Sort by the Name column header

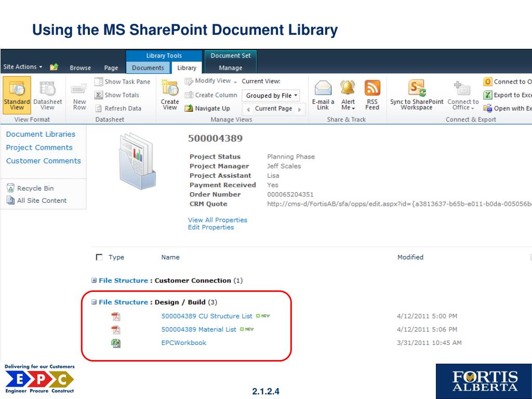point(170,257)
